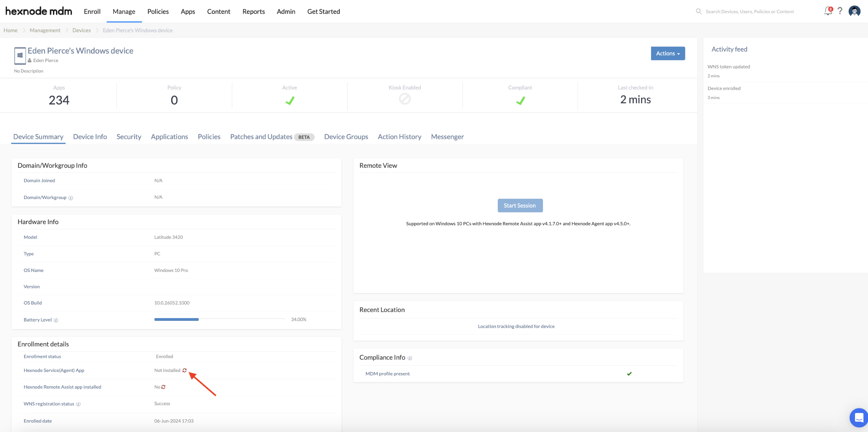Open the Admin menu
This screenshot has height=432, width=868.
[x=286, y=12]
